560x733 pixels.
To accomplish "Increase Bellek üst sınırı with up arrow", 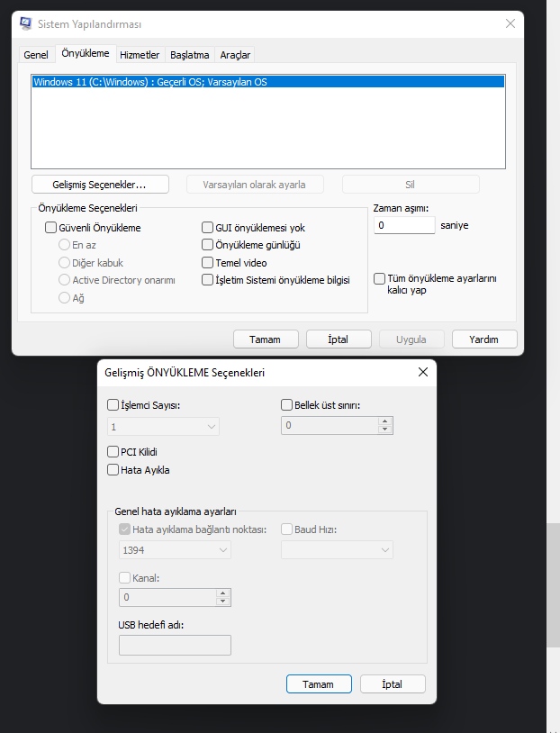I will tap(384, 421).
